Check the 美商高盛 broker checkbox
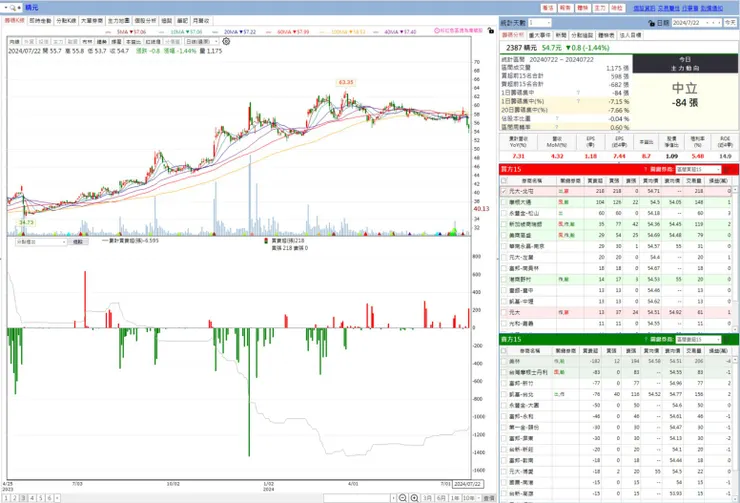Screen dimensions: 740x503 click(504, 235)
